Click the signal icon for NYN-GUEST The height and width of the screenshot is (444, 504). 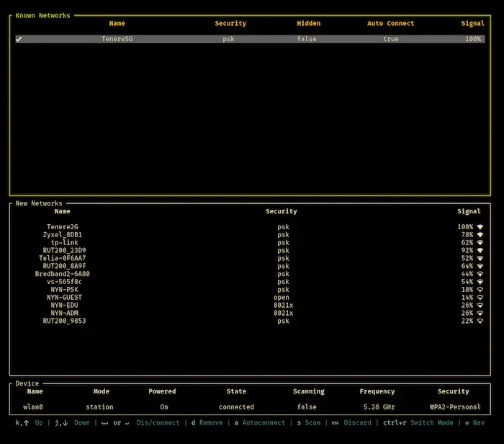tap(480, 298)
